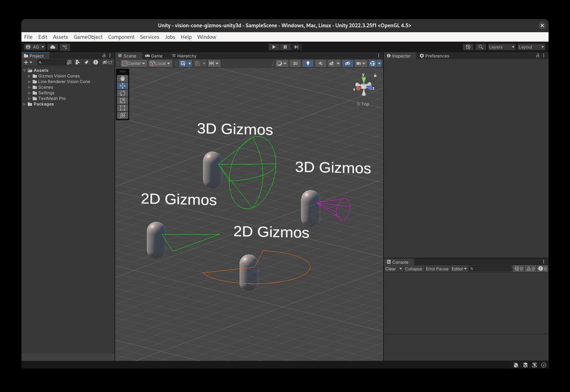Select the Move tool in scene overlay
The width and height of the screenshot is (570, 392).
123,86
